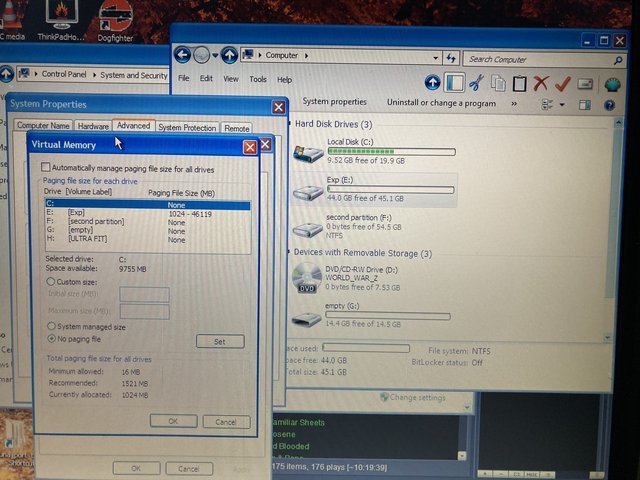640x480 pixels.
Task: Open the View menu in Computer window
Action: (x=231, y=79)
